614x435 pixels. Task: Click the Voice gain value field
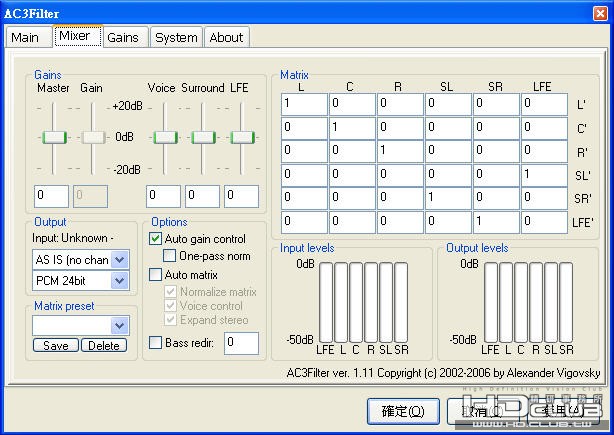(x=163, y=196)
